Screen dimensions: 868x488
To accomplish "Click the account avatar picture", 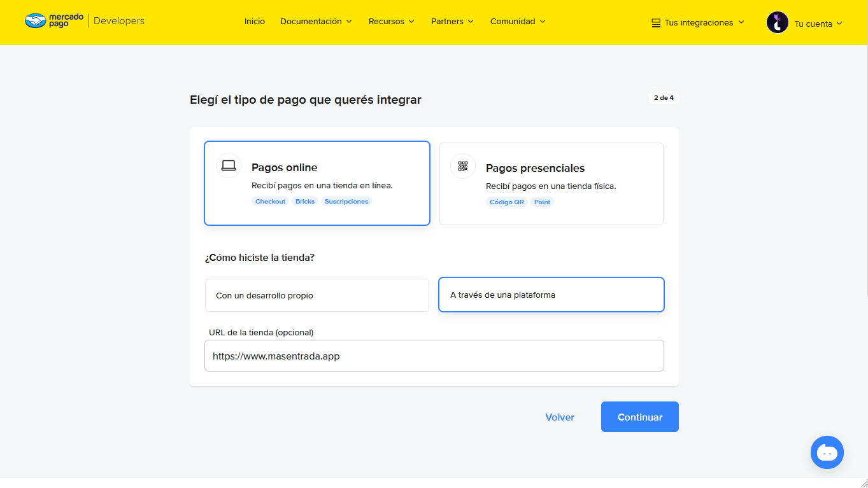I will pyautogui.click(x=778, y=22).
